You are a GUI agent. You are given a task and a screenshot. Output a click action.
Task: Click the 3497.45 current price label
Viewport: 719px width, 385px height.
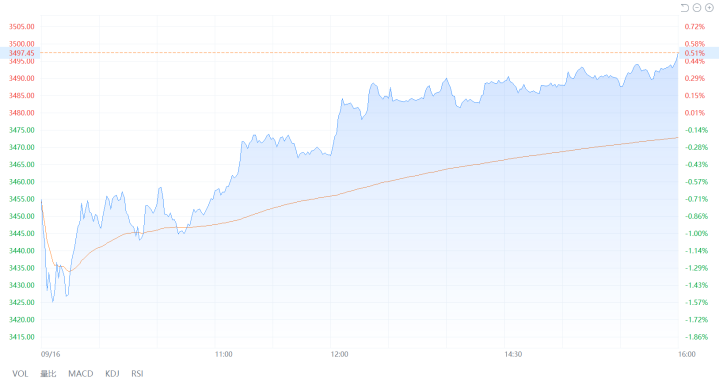click(x=20, y=53)
